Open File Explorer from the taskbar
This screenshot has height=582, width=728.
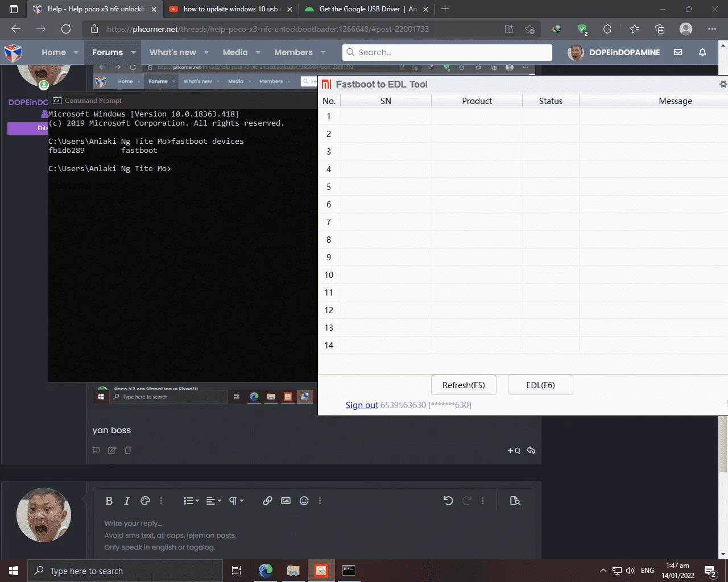(293, 571)
